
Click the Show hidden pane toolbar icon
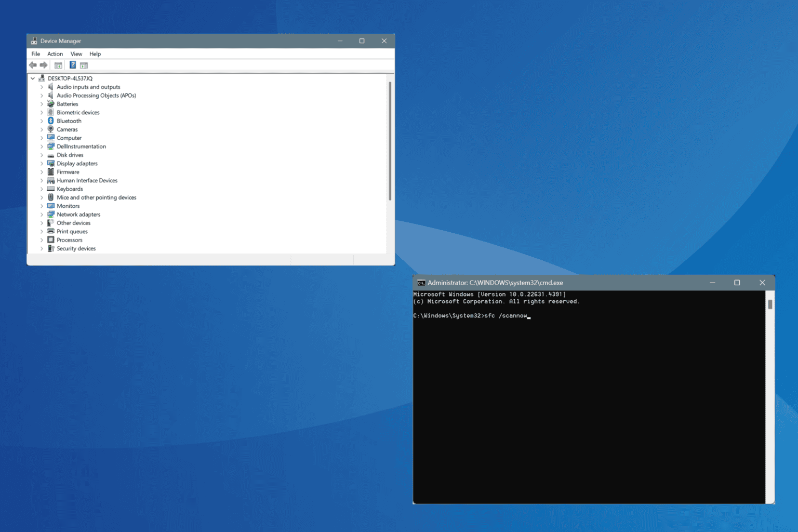(x=84, y=65)
